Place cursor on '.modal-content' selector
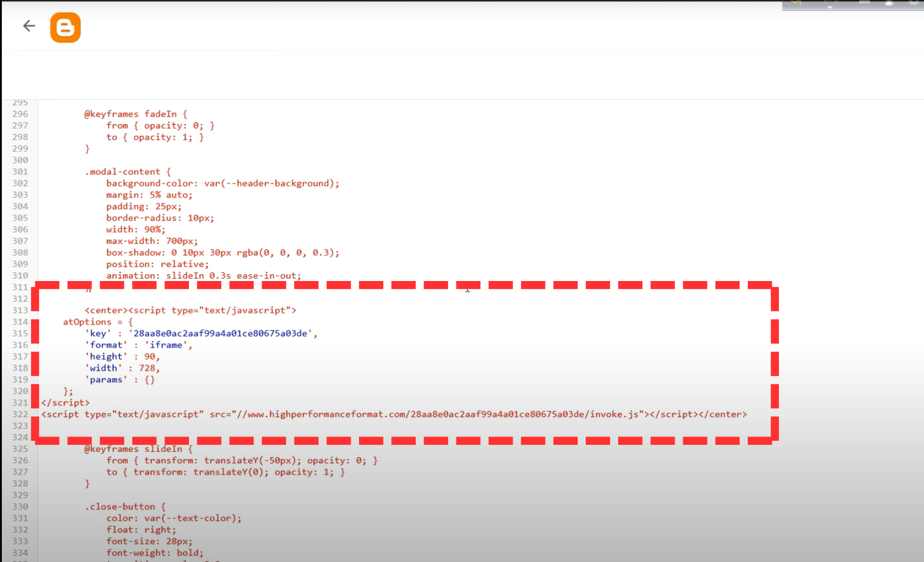This screenshot has width=924, height=562. point(123,172)
